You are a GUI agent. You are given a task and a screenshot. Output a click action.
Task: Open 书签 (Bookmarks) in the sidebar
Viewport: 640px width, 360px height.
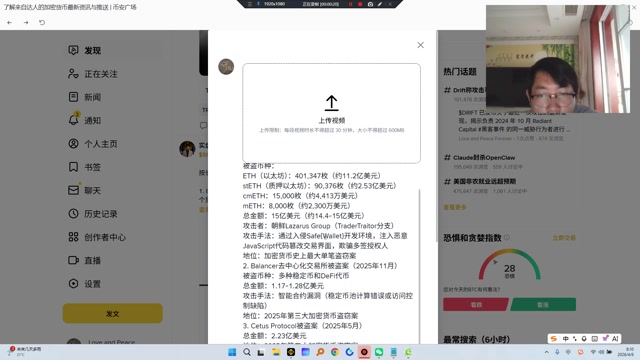tap(84, 167)
